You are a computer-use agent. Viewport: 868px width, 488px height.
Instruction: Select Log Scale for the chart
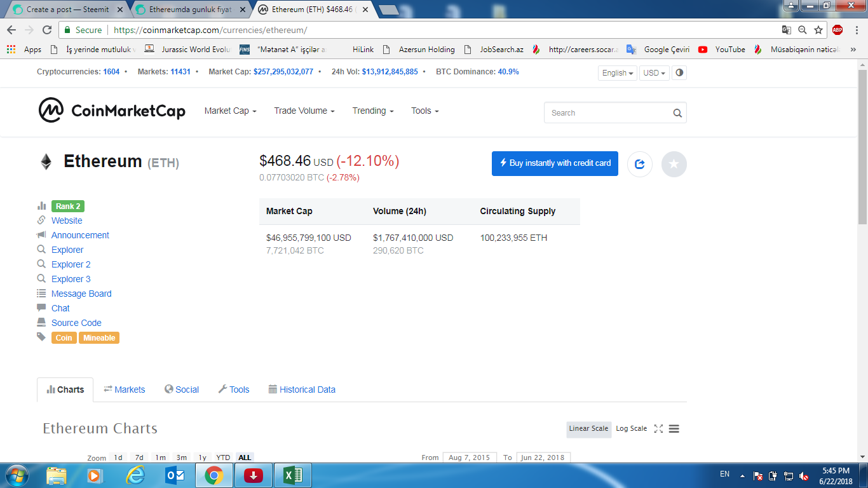pos(631,429)
